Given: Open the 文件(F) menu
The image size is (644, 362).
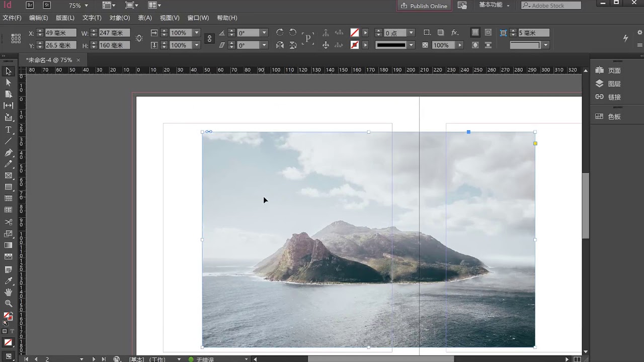Looking at the screenshot, I should click(x=12, y=18).
